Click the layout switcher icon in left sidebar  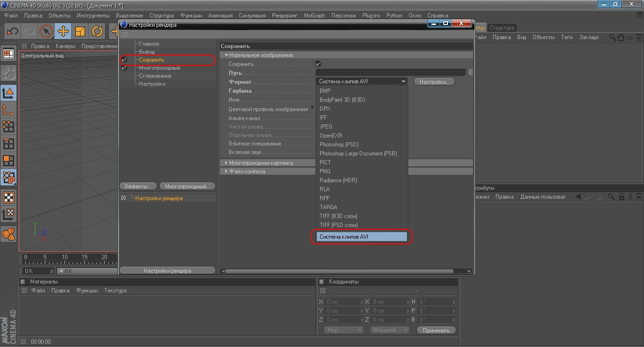pyautogui.click(x=8, y=54)
